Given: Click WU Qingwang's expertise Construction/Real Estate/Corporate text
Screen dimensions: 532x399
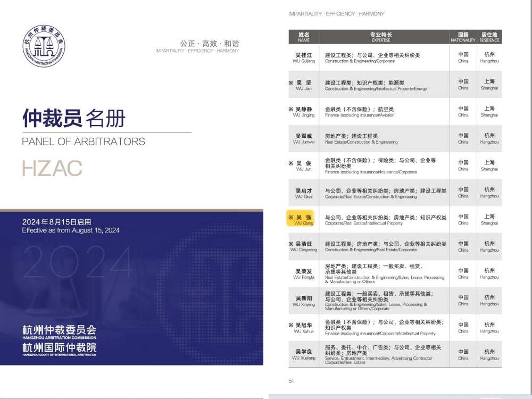Looking at the screenshot, I should pos(371,250).
